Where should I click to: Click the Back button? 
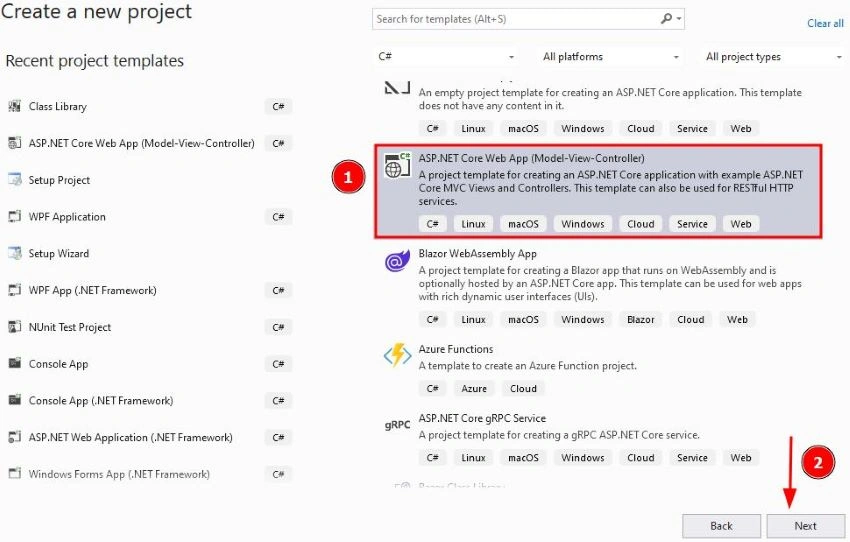point(721,526)
